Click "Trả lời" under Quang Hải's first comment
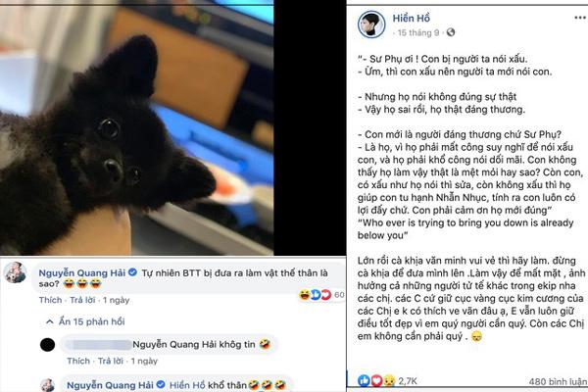Viewport: 588px width, 392px height. click(82, 300)
